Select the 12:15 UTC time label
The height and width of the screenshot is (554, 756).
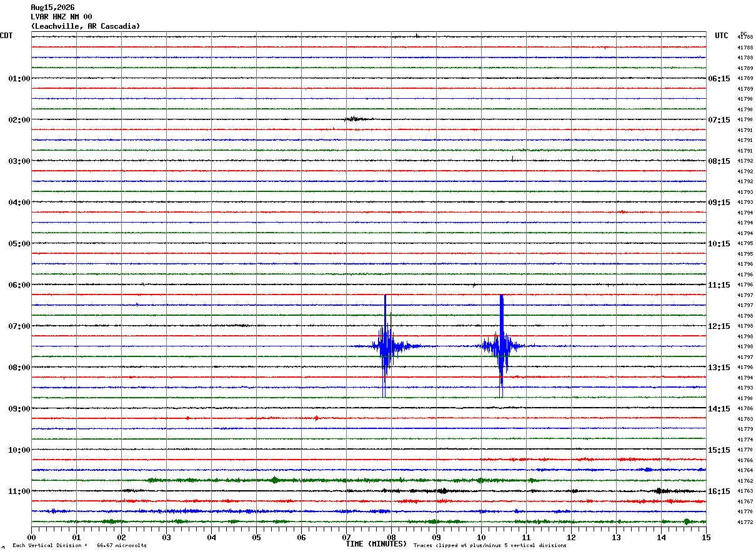[x=719, y=326]
